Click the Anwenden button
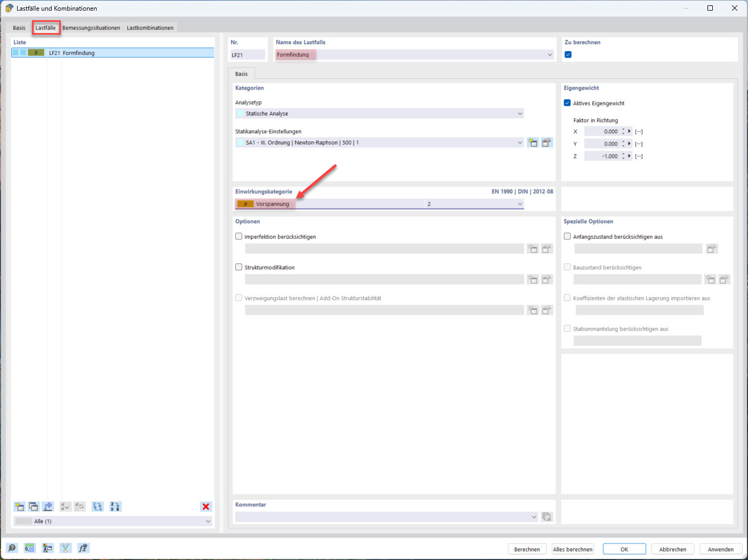Screen dimensions: 748x560 click(721, 549)
